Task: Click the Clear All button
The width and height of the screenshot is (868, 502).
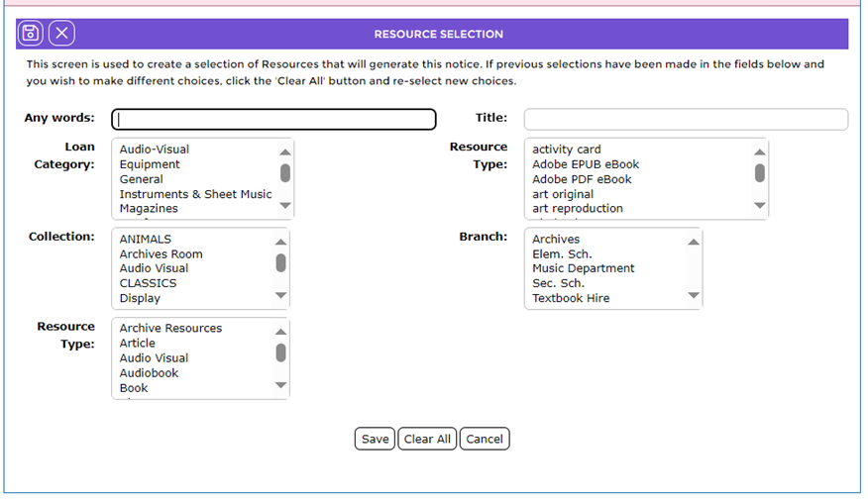Action: (x=427, y=439)
